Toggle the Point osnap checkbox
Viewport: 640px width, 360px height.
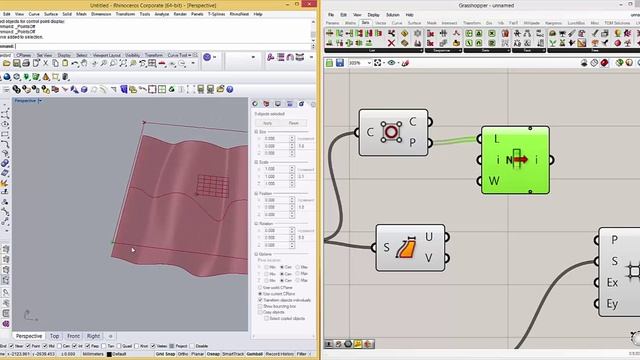coord(28,346)
